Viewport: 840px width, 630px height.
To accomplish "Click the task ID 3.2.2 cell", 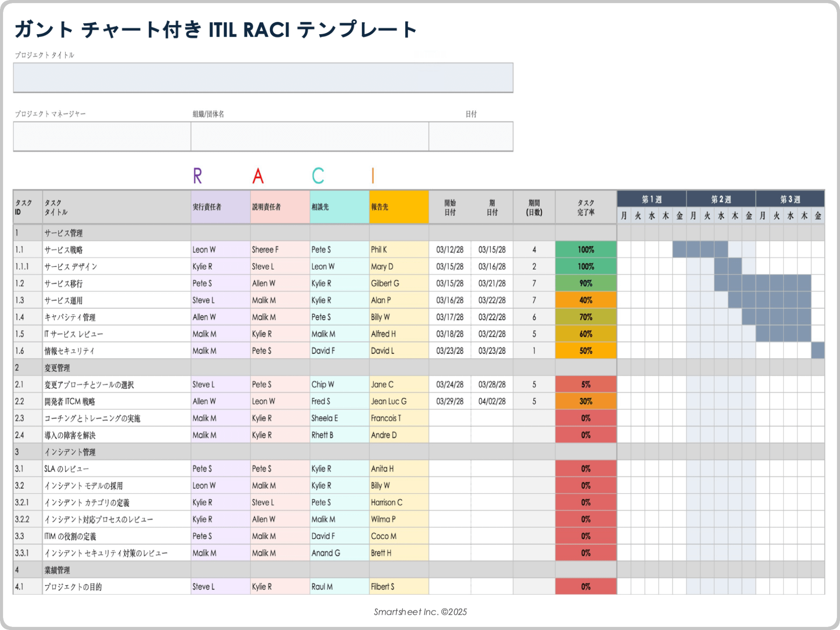I will pos(28,519).
